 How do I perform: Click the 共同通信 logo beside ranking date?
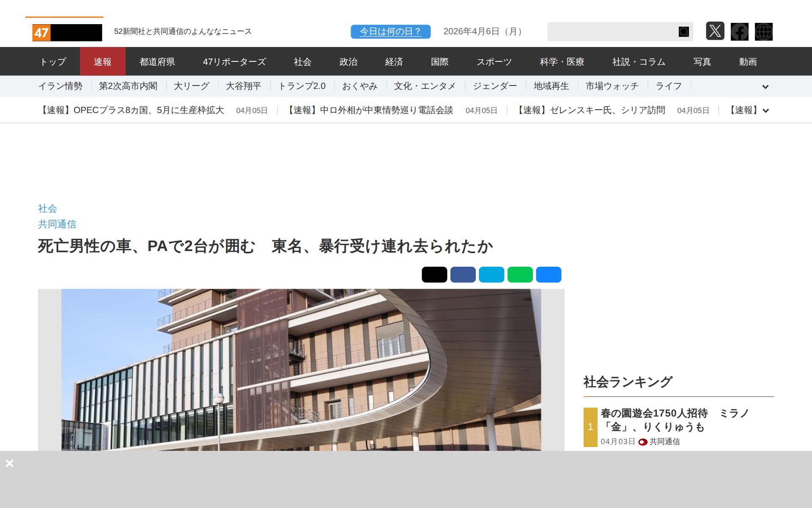pos(642,442)
